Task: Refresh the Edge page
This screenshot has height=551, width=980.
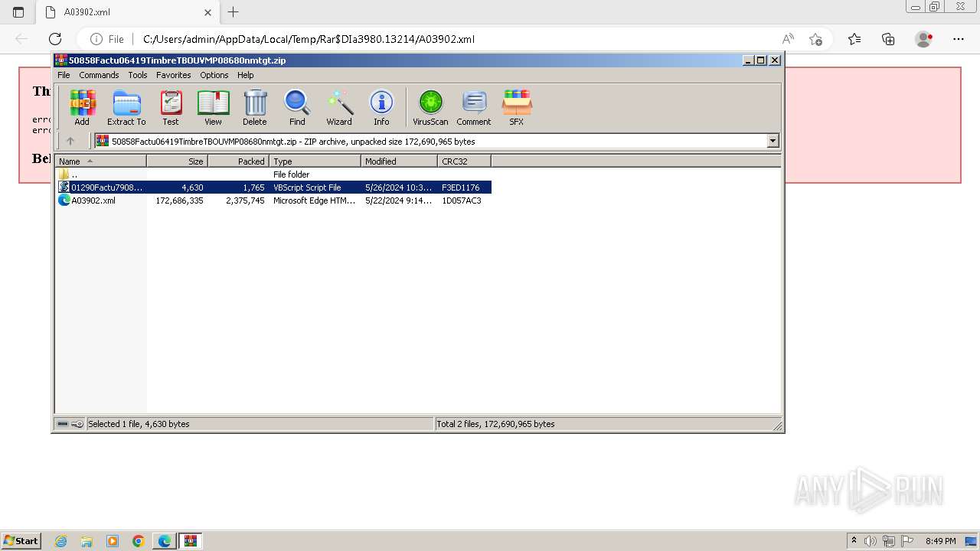Action: pyautogui.click(x=55, y=39)
